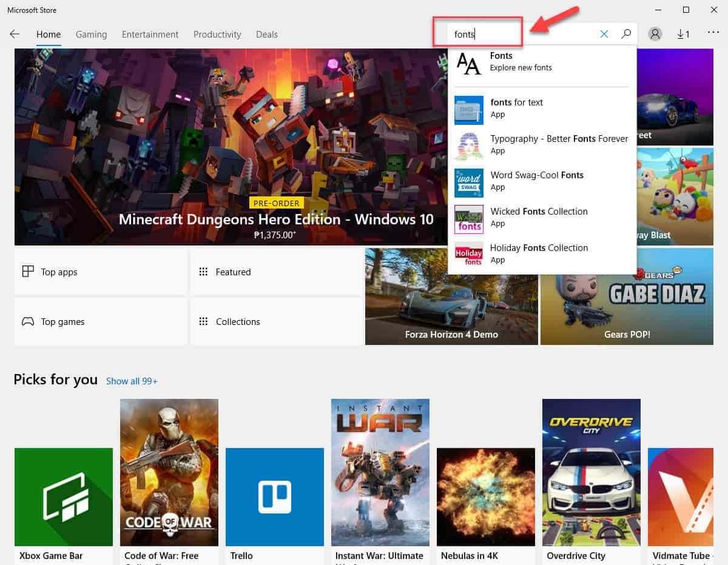Open Forza Horizon 4 Demo tile
This screenshot has width=728, height=565.
(451, 296)
